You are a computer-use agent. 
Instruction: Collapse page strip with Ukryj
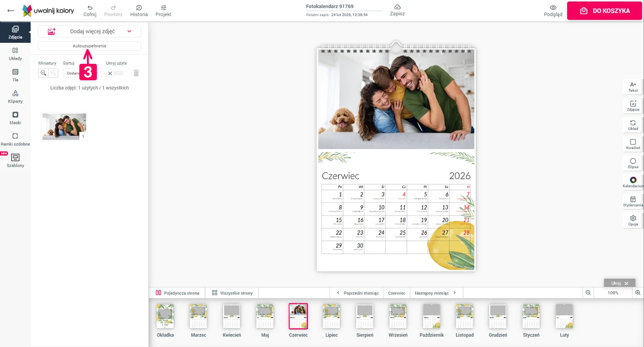pyautogui.click(x=619, y=283)
